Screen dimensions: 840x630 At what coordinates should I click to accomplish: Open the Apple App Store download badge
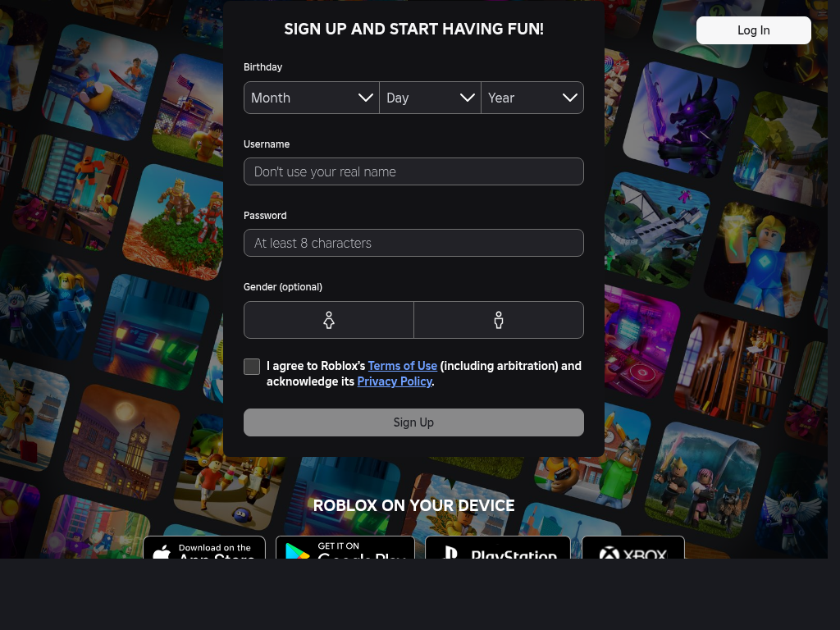point(204,548)
